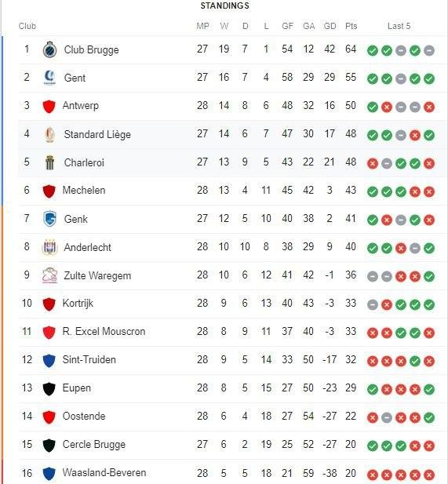This screenshot has height=484, width=448.
Task: Click the Zulte Waregem logo
Action: click(x=49, y=275)
